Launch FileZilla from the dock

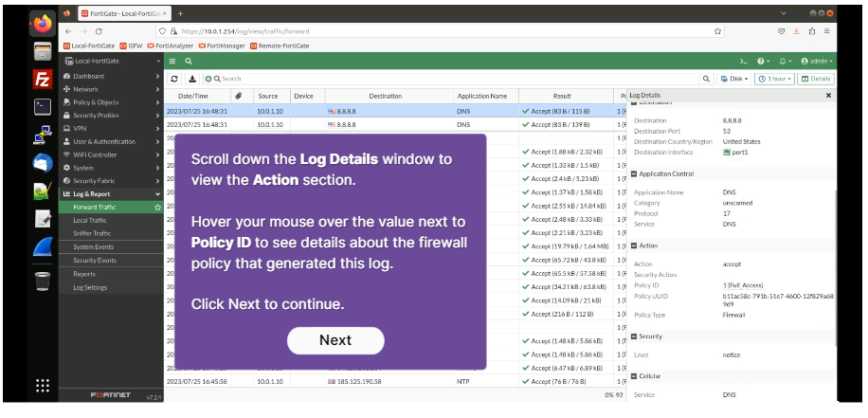43,80
